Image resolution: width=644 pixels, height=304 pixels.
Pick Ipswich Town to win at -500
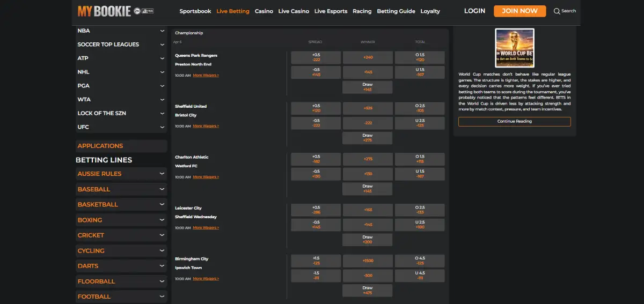[x=368, y=276]
